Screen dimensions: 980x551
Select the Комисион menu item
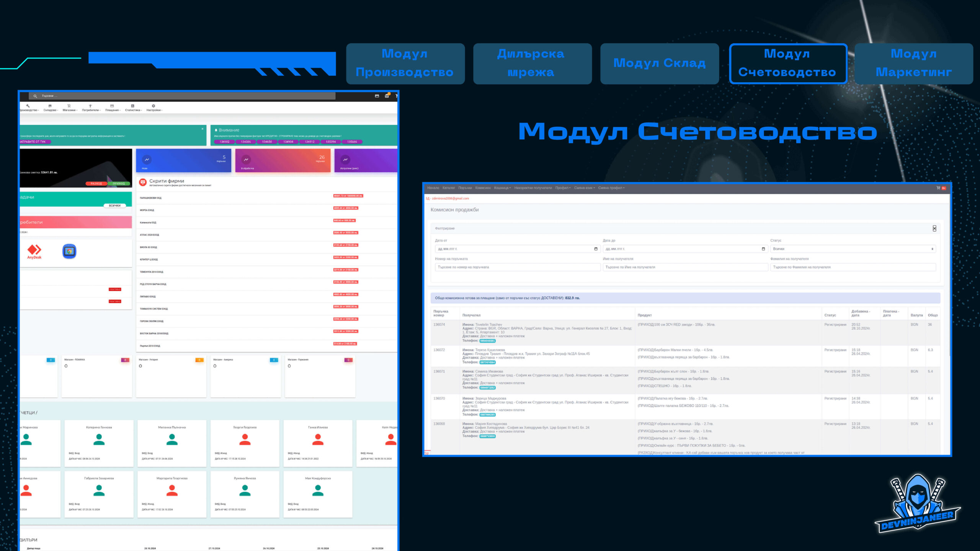coord(483,188)
